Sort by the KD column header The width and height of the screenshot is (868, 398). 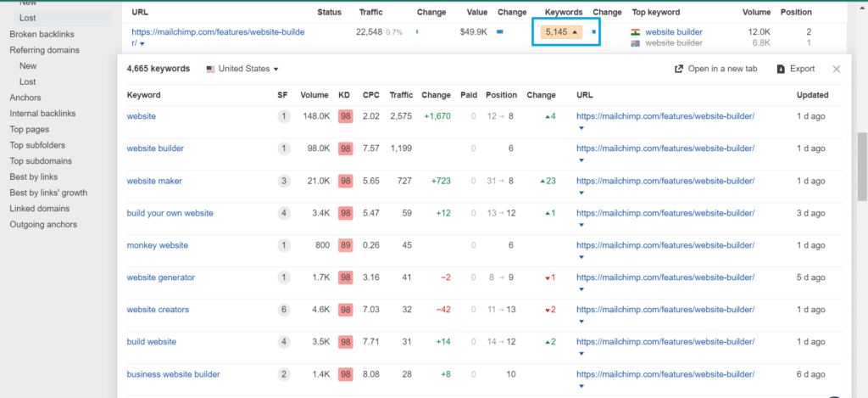tap(344, 95)
